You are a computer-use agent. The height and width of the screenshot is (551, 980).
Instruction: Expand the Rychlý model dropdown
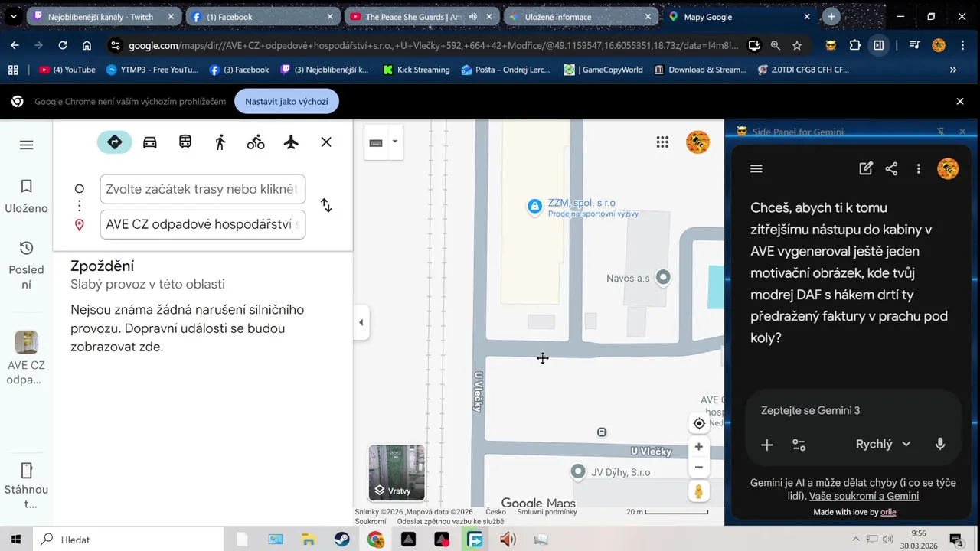point(883,444)
